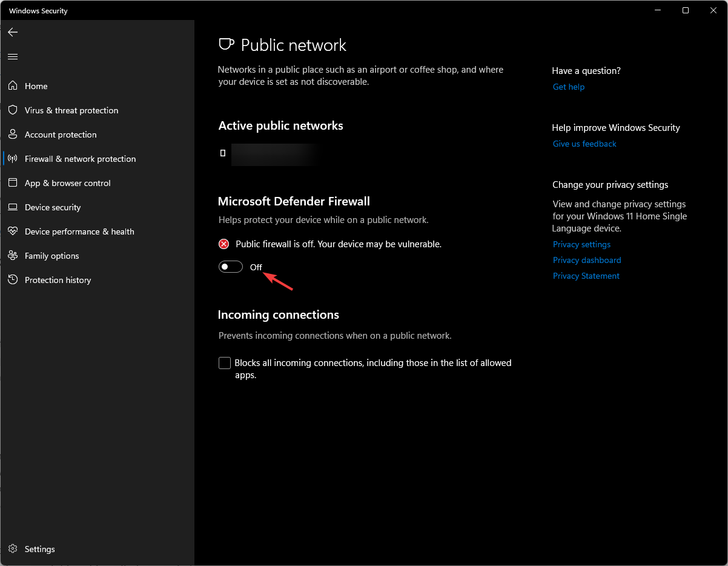Click the Microsoft Defender Firewall heading
The width and height of the screenshot is (728, 566).
(x=294, y=201)
